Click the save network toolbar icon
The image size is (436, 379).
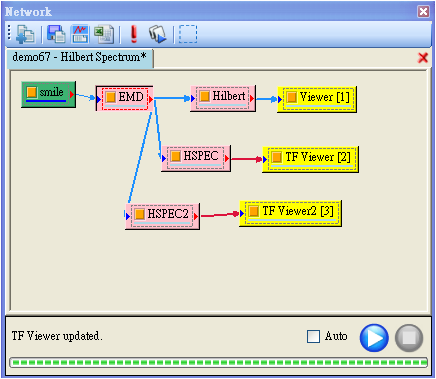point(56,34)
